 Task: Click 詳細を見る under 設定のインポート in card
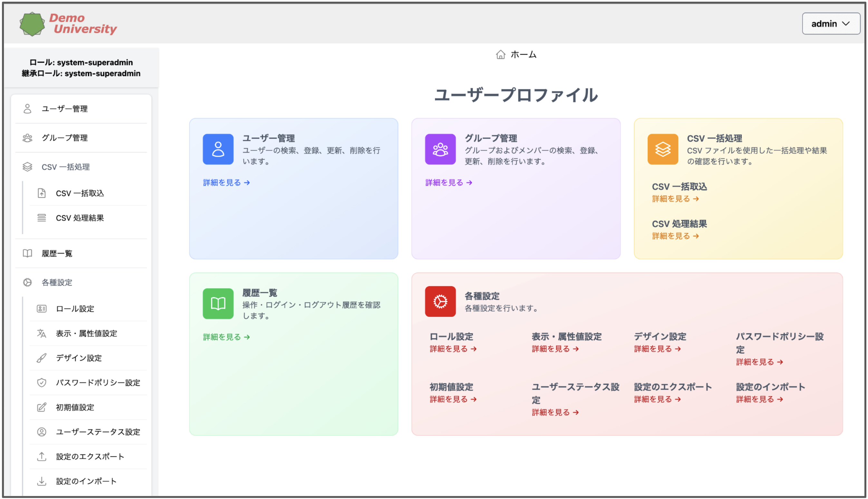(759, 399)
